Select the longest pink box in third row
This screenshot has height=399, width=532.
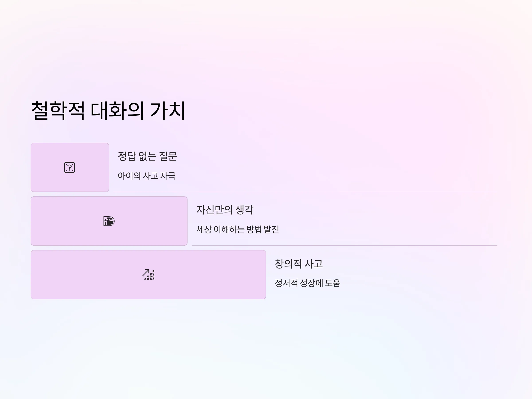[x=148, y=275]
